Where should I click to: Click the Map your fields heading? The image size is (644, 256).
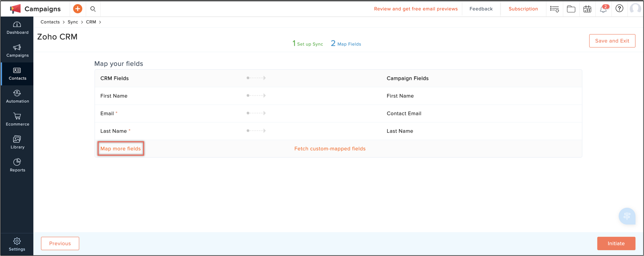coord(119,64)
